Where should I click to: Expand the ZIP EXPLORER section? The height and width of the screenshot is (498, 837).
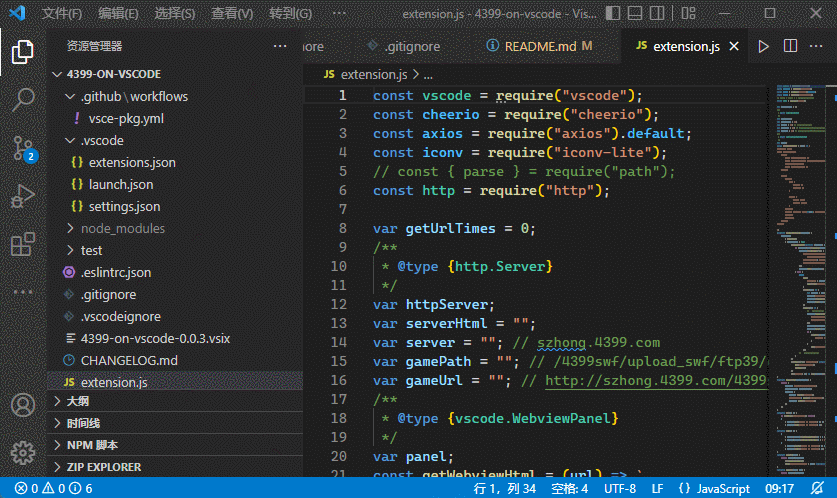pyautogui.click(x=175, y=467)
